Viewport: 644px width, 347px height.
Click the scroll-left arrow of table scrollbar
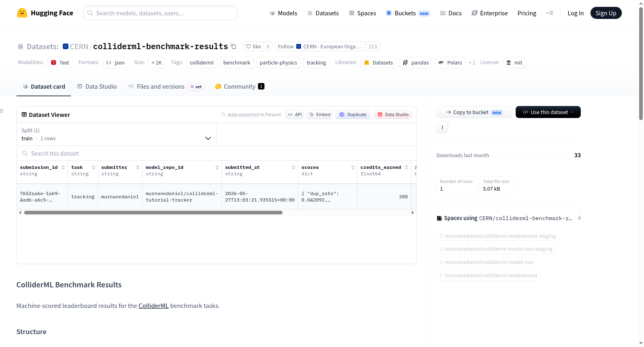(20, 212)
